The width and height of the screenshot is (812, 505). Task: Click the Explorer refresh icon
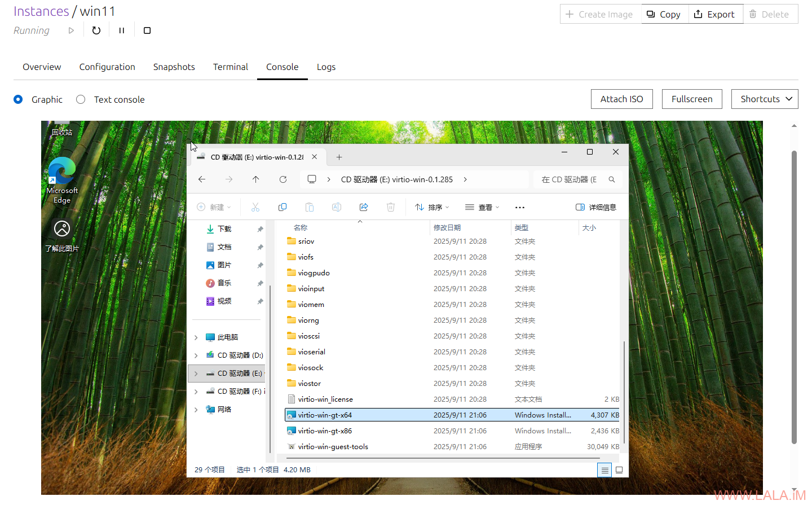283,179
